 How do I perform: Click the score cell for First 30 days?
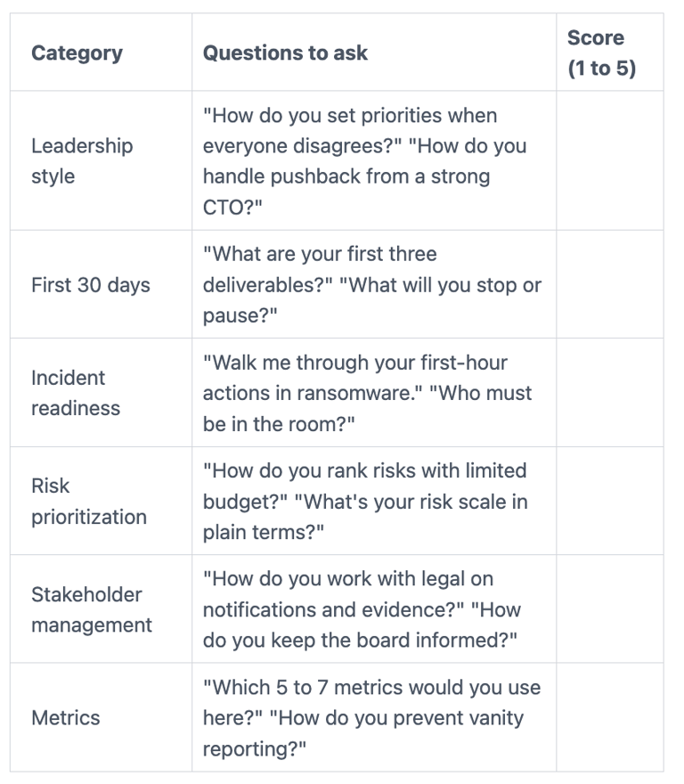[609, 285]
